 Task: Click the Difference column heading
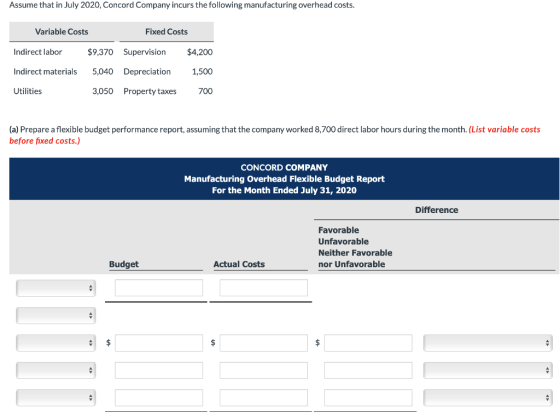[436, 210]
